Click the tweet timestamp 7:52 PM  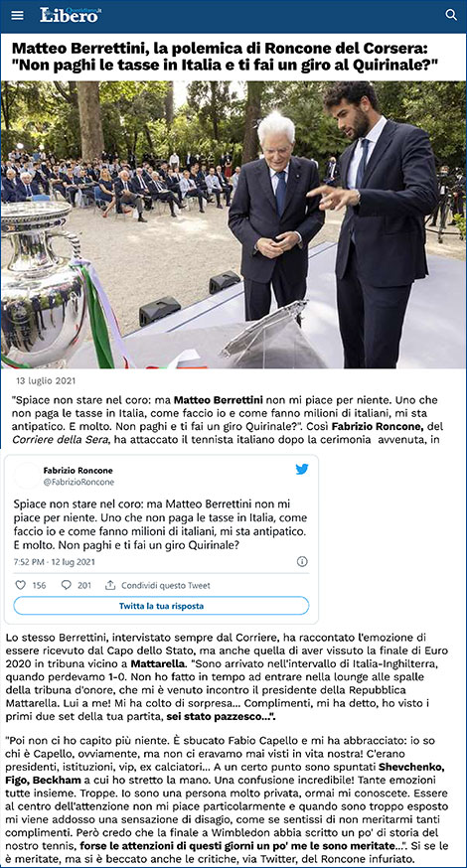[55, 561]
